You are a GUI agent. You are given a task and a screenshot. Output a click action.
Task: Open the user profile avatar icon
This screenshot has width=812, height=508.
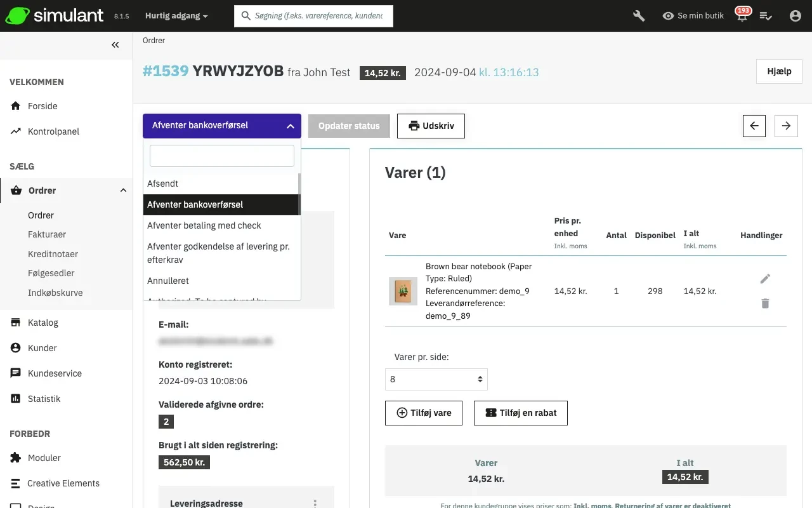click(795, 16)
